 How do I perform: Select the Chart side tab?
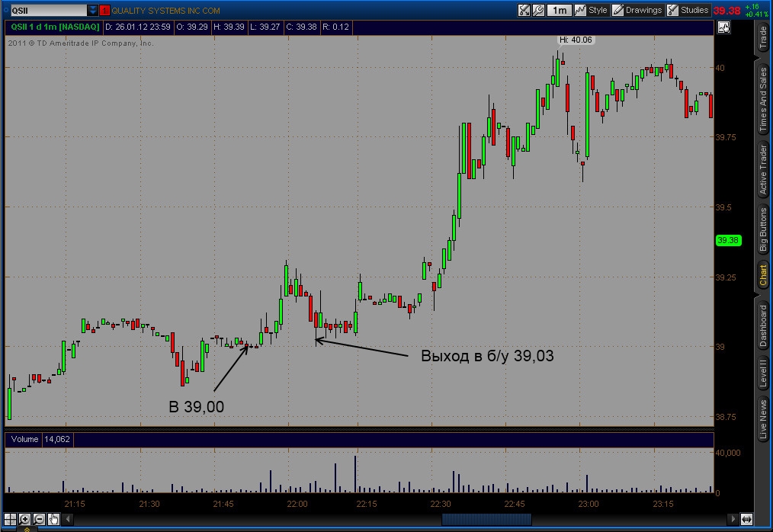coord(763,275)
